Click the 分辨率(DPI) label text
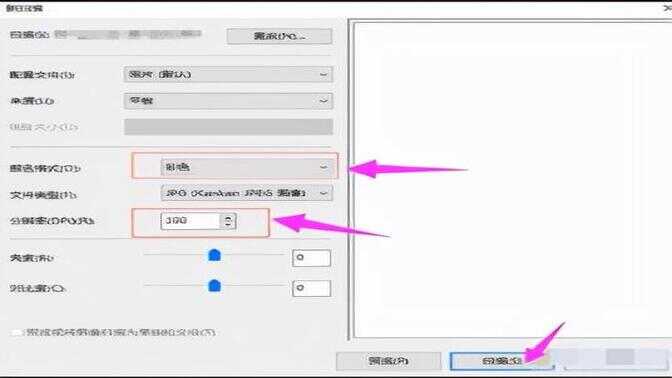This screenshot has width=672, height=378. 52,221
